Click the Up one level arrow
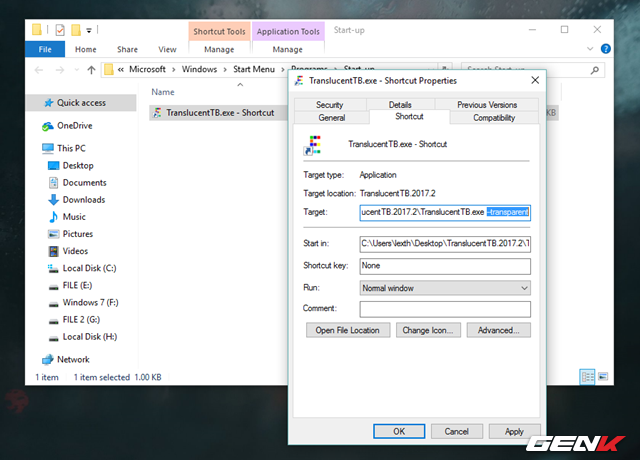 tap(92, 70)
